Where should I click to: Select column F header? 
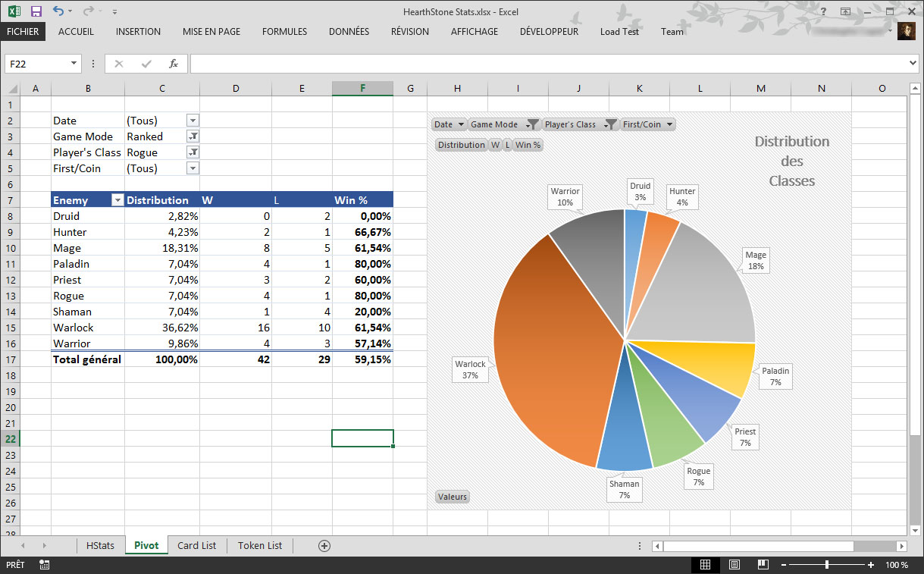click(x=362, y=89)
